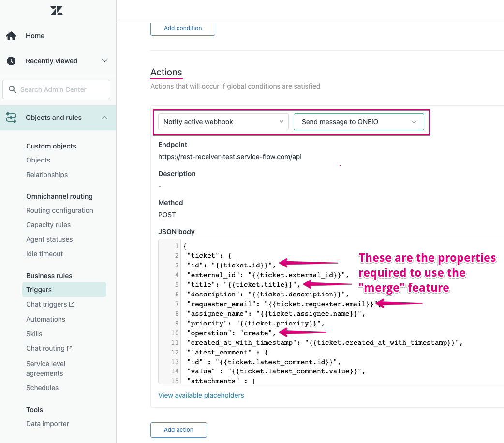
Task: Click the search magnifier icon
Action: 12,89
